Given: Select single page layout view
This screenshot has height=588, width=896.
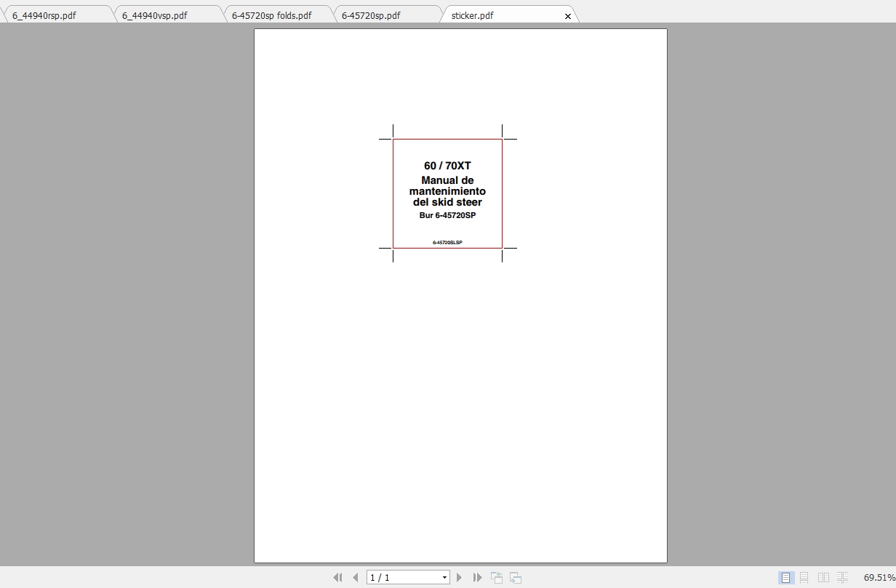Looking at the screenshot, I should click(x=785, y=577).
